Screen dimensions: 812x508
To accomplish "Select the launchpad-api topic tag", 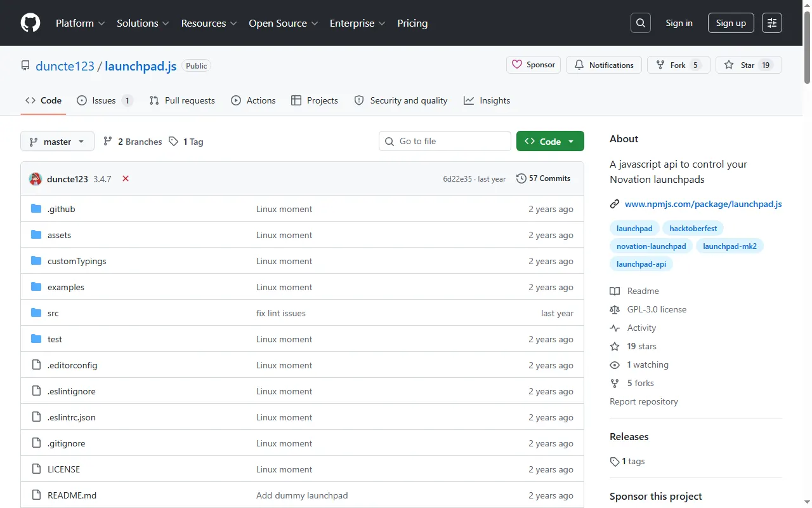I will pos(641,264).
